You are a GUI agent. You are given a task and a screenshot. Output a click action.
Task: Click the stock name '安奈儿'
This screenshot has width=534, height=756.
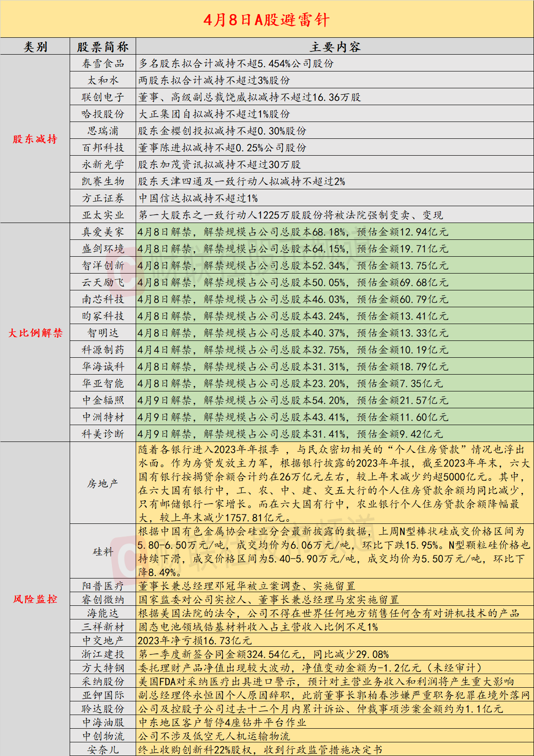(103, 750)
